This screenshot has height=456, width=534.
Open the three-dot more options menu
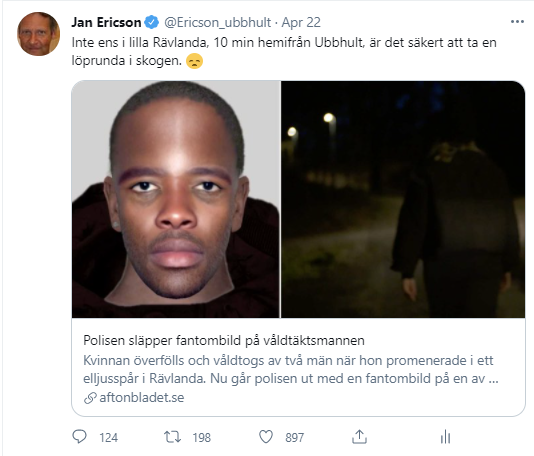pyautogui.click(x=517, y=22)
